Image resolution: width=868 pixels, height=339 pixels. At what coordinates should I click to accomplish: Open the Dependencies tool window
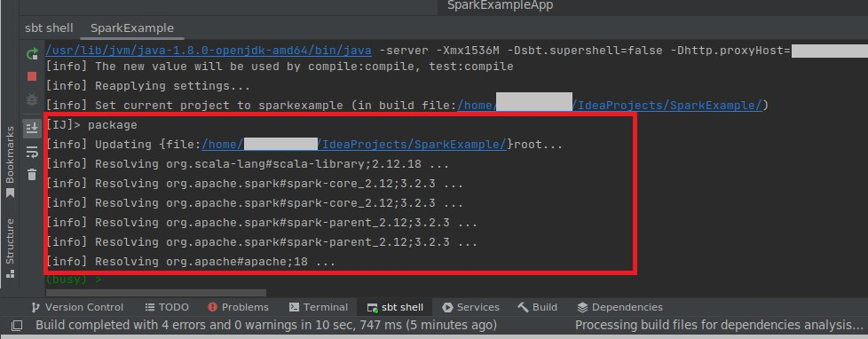coord(619,307)
